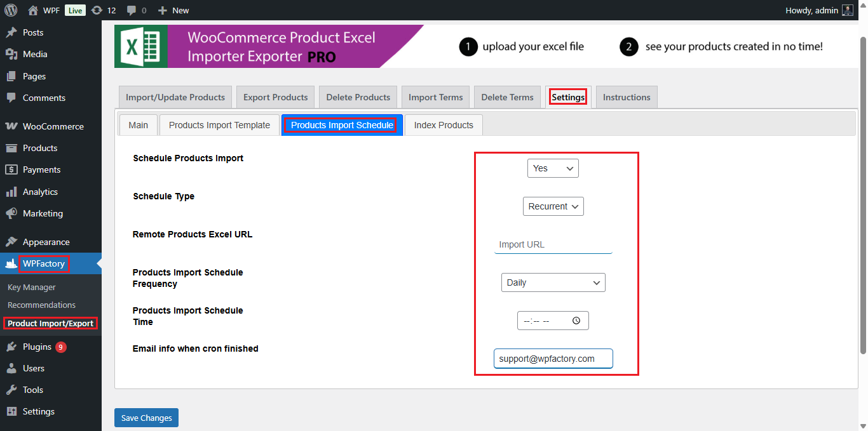Select the support@wpfactory.com email field
This screenshot has width=868, height=431.
click(552, 358)
